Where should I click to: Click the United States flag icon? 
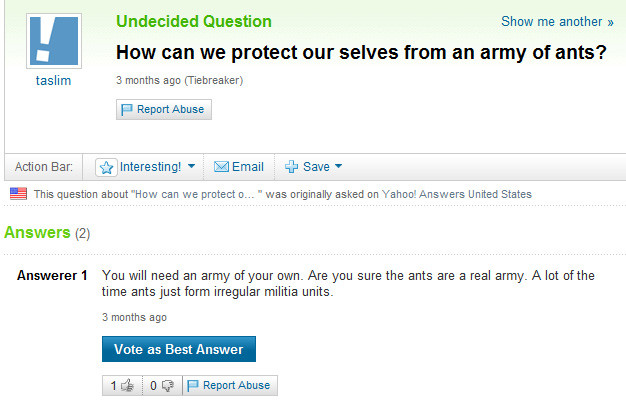18,194
